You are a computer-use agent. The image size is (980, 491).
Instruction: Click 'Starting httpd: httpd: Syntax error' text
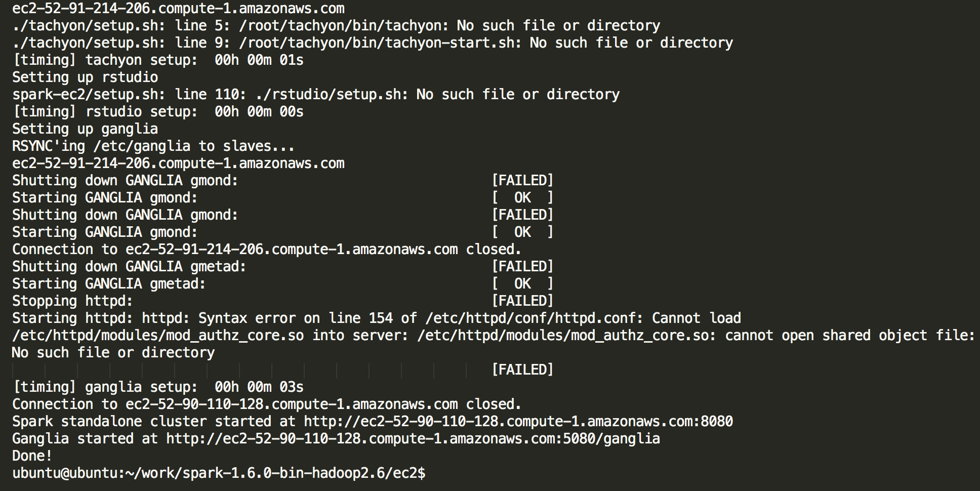click(154, 318)
